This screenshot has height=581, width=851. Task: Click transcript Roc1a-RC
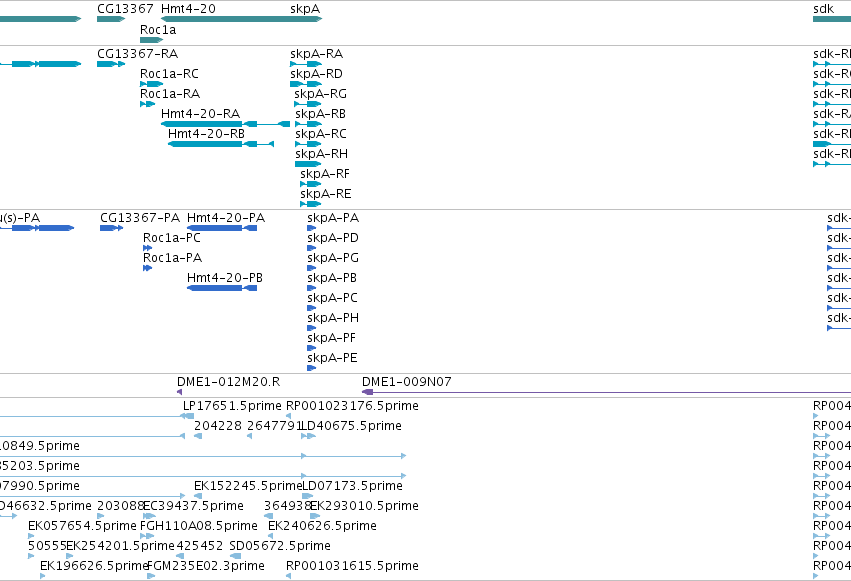pyautogui.click(x=169, y=74)
